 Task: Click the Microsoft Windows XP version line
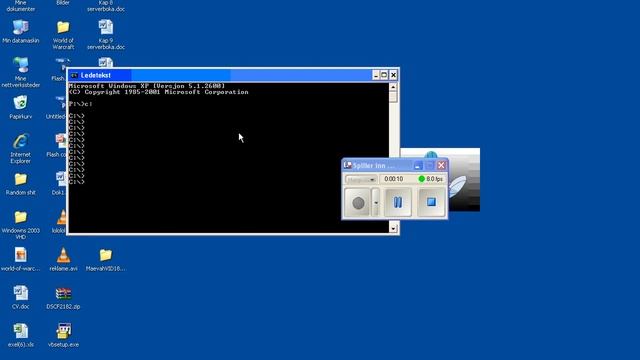[147, 86]
